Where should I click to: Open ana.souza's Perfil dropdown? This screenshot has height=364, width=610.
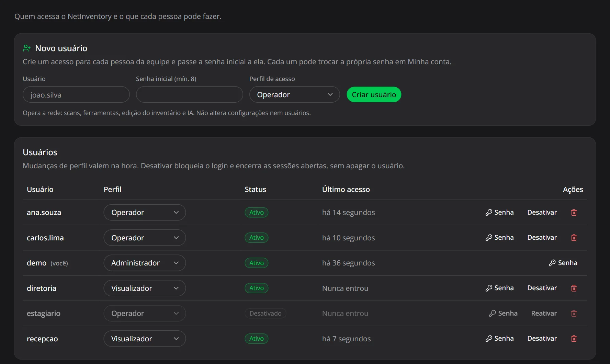point(145,213)
